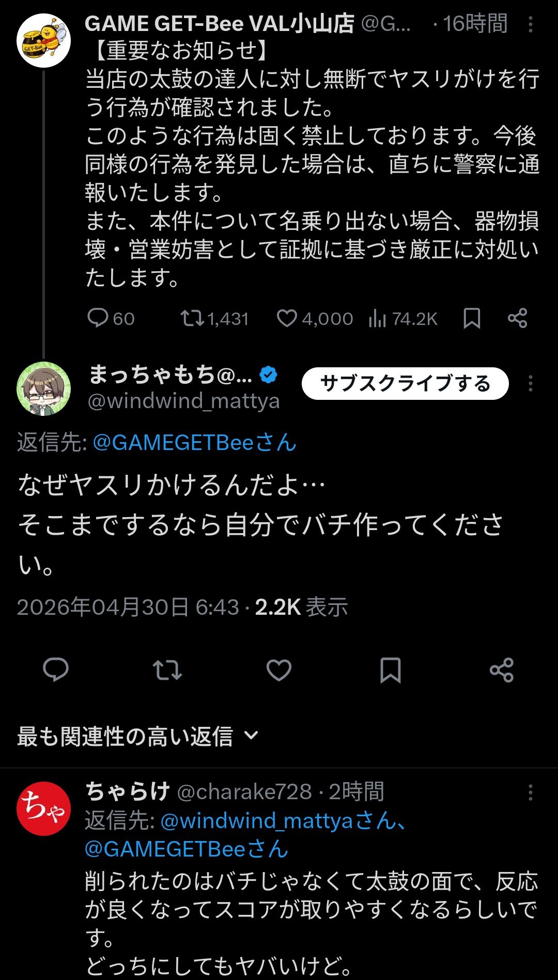This screenshot has height=980, width=558.
Task: Reply to the GAME GET-Bee store post
Action: [98, 318]
